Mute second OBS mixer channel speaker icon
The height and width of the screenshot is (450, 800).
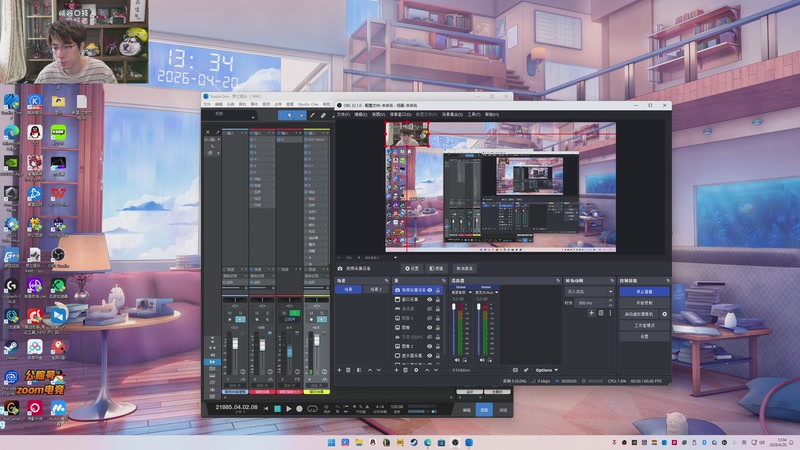tap(482, 360)
